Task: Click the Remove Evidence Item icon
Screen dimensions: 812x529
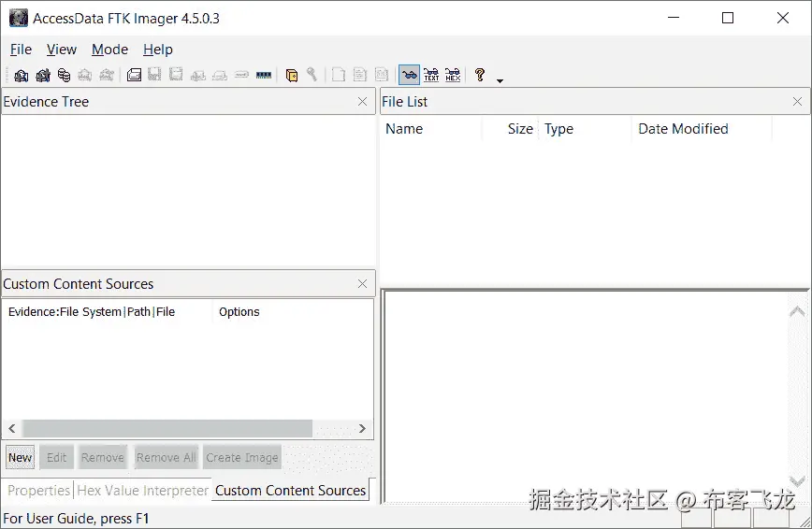Action: tap(85, 75)
